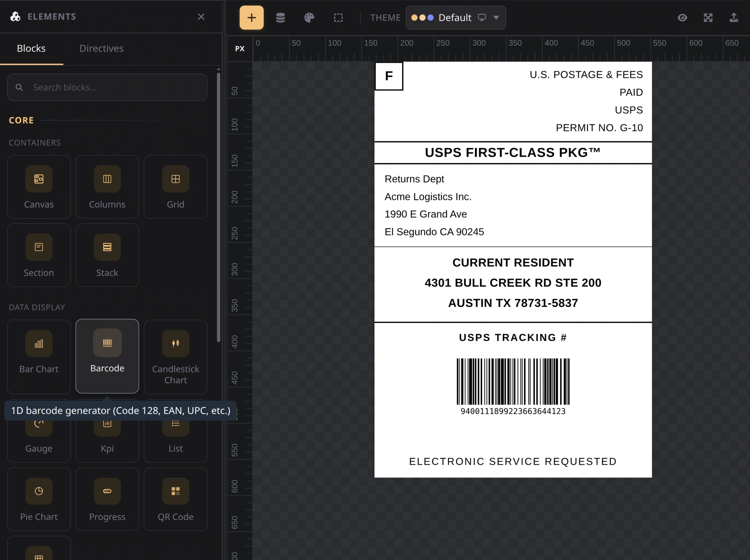
Task: Click 'USPS TRACKING #' heading
Action: 513,338
